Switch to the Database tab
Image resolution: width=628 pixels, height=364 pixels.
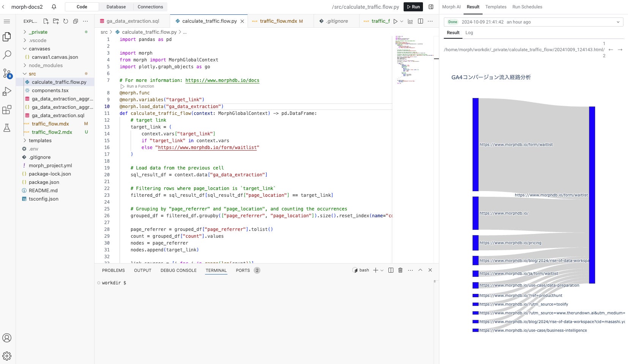pos(116,7)
